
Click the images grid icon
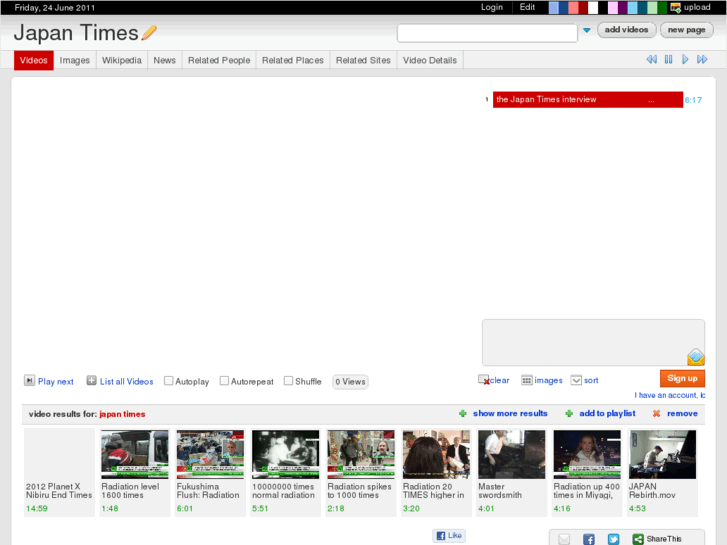coord(527,380)
